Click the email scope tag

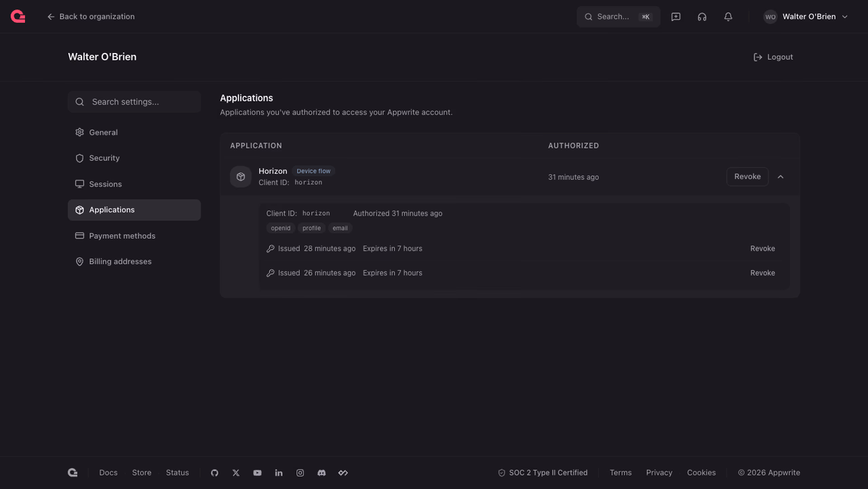(340, 228)
